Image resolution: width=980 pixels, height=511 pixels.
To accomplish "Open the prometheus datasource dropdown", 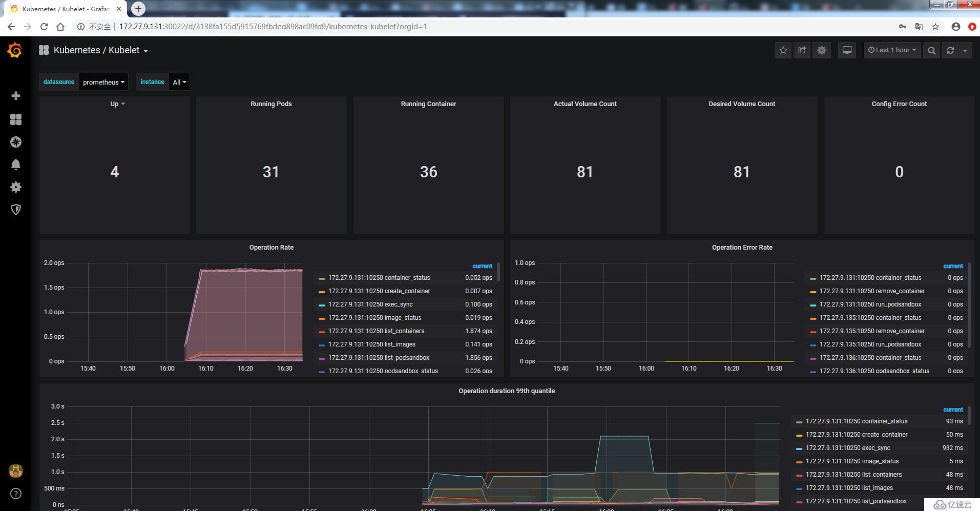I will (x=104, y=82).
